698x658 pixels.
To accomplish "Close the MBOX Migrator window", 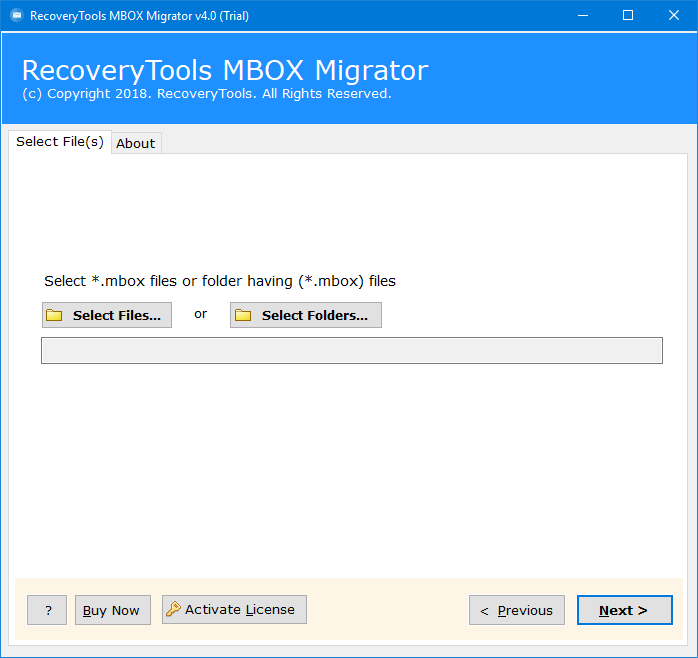I will [x=674, y=15].
